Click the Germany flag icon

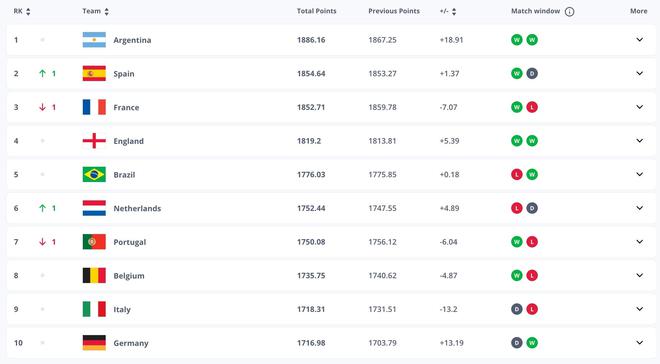(94, 343)
